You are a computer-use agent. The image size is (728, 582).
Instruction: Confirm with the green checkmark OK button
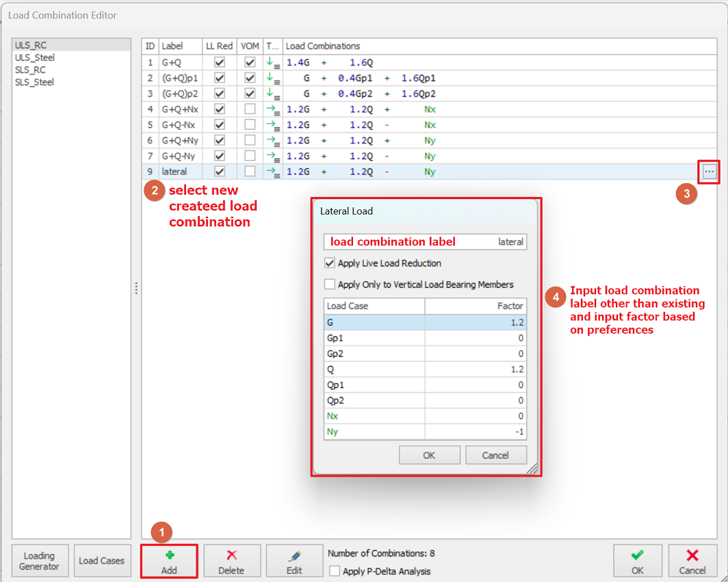(637, 561)
